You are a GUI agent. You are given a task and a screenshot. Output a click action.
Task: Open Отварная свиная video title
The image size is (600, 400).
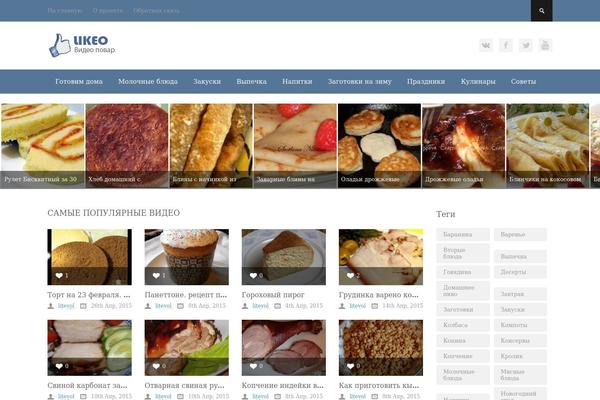(x=184, y=385)
